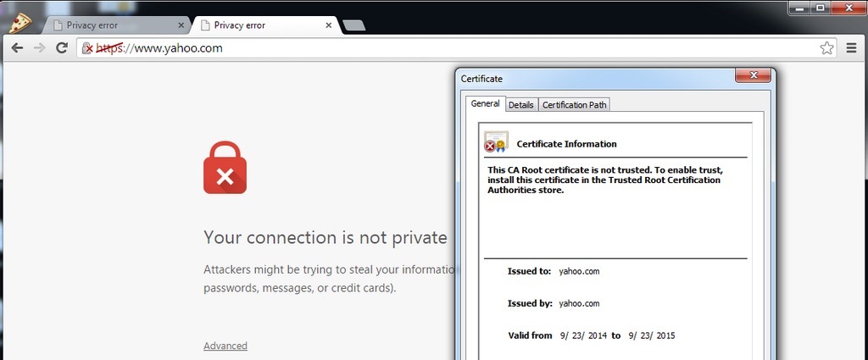
Task: Switch to the first Privacy error tab
Action: (115, 25)
